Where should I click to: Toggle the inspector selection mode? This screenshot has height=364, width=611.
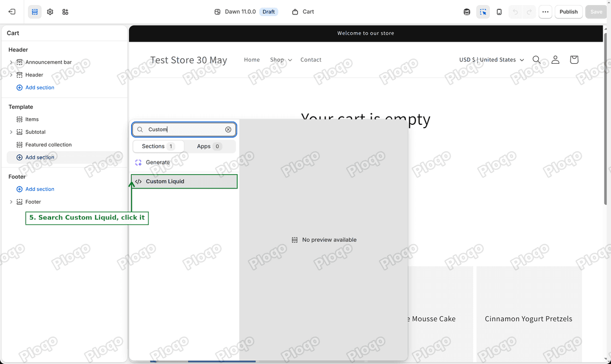483,12
